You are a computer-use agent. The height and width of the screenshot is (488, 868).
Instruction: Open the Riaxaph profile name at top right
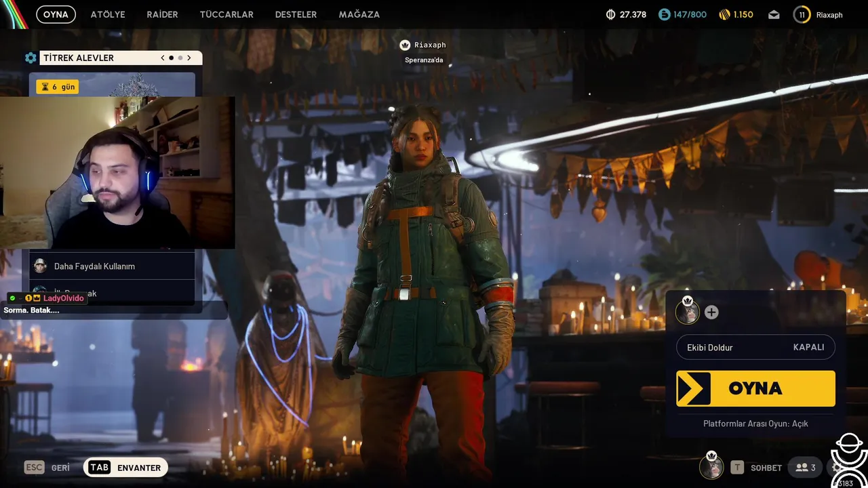pyautogui.click(x=829, y=15)
